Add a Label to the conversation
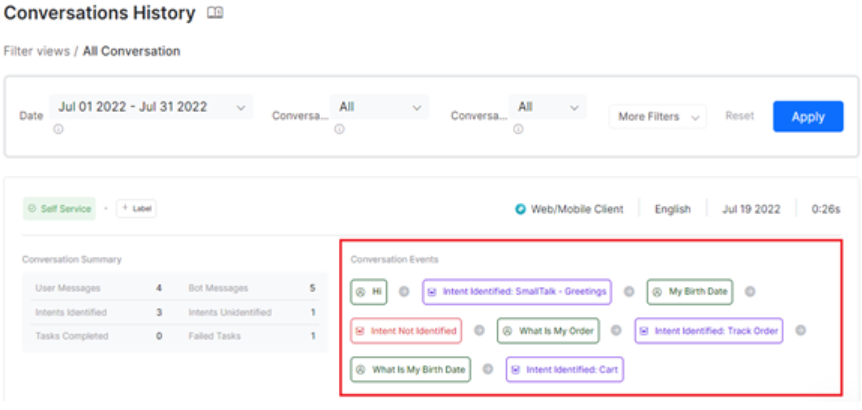Viewport: 862px width, 410px height. (136, 209)
